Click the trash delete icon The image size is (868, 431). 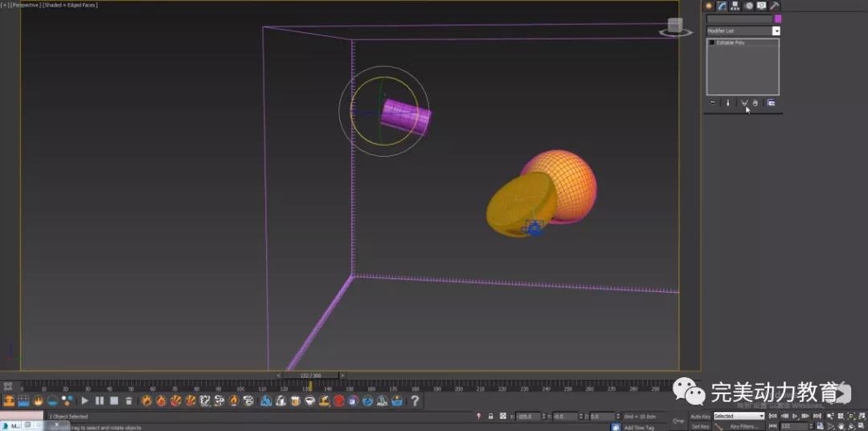(x=129, y=400)
